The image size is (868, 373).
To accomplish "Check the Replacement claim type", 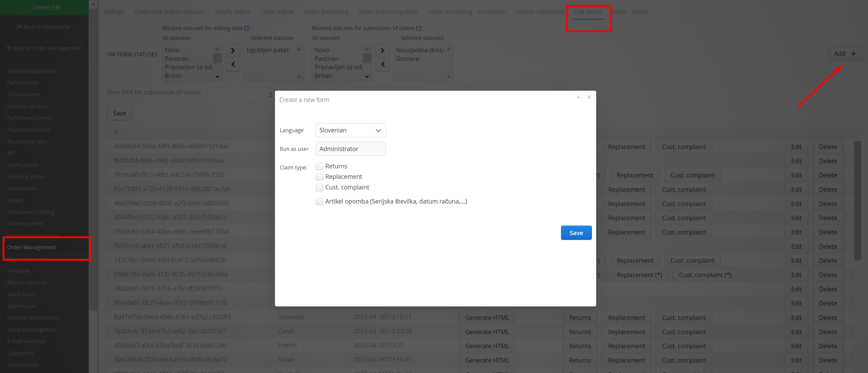I will (x=319, y=177).
